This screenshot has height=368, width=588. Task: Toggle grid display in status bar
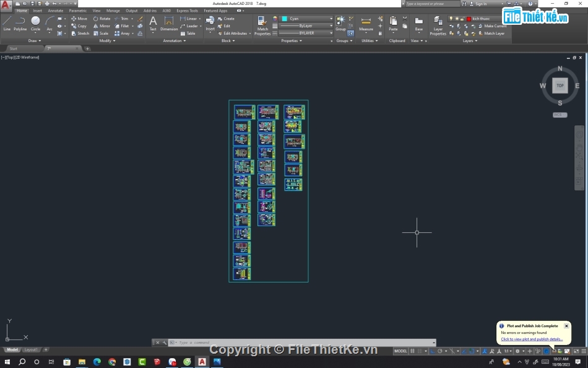click(412, 351)
